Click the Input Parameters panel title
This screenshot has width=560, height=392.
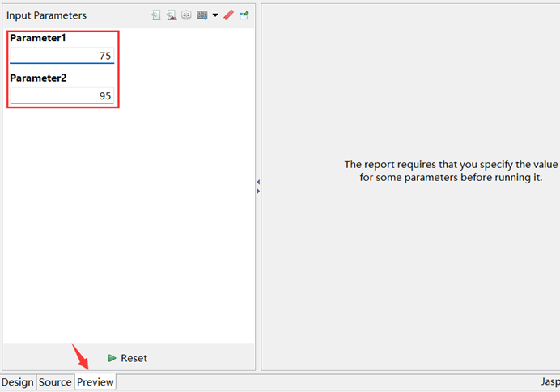[x=46, y=15]
